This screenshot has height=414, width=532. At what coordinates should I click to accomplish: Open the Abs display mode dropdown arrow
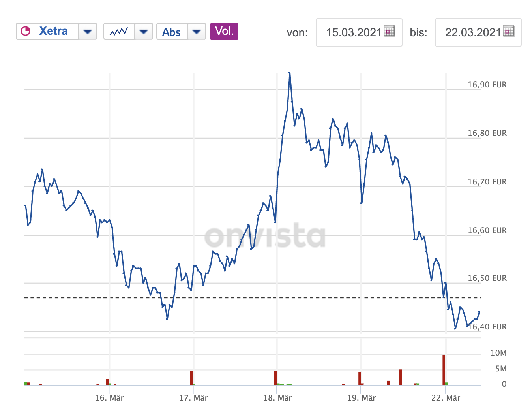[197, 32]
